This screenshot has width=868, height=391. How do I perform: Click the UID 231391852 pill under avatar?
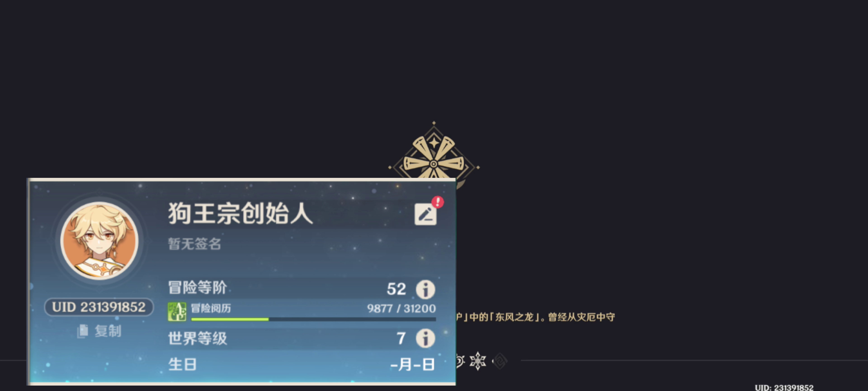tap(99, 307)
